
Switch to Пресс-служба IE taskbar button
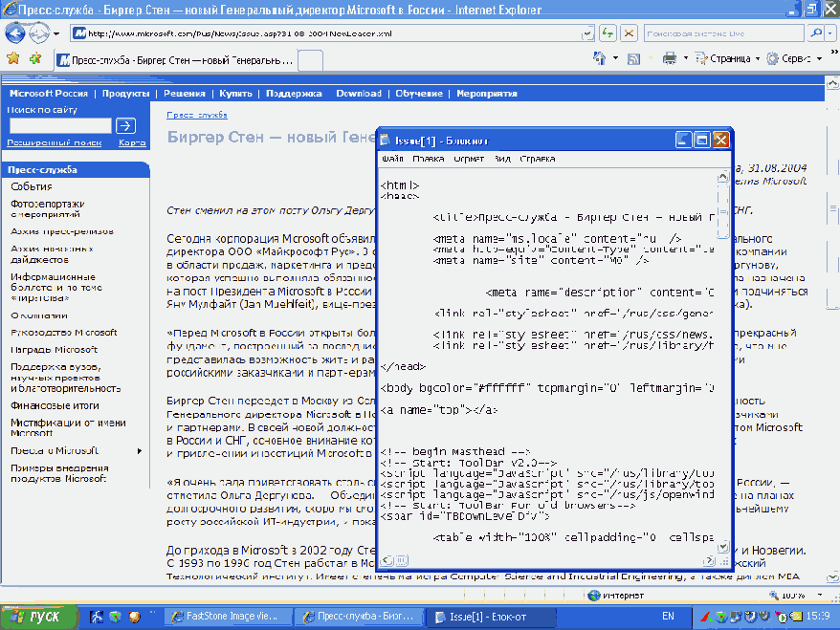click(x=360, y=617)
